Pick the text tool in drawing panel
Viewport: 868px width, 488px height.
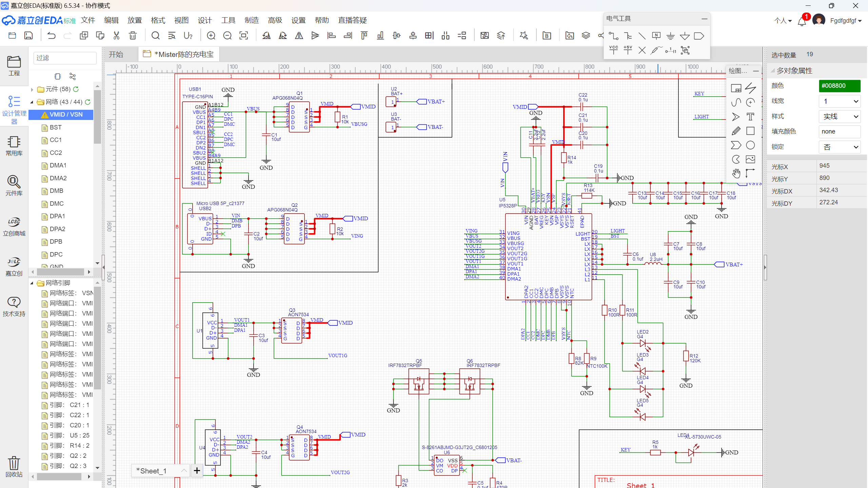[750, 117]
